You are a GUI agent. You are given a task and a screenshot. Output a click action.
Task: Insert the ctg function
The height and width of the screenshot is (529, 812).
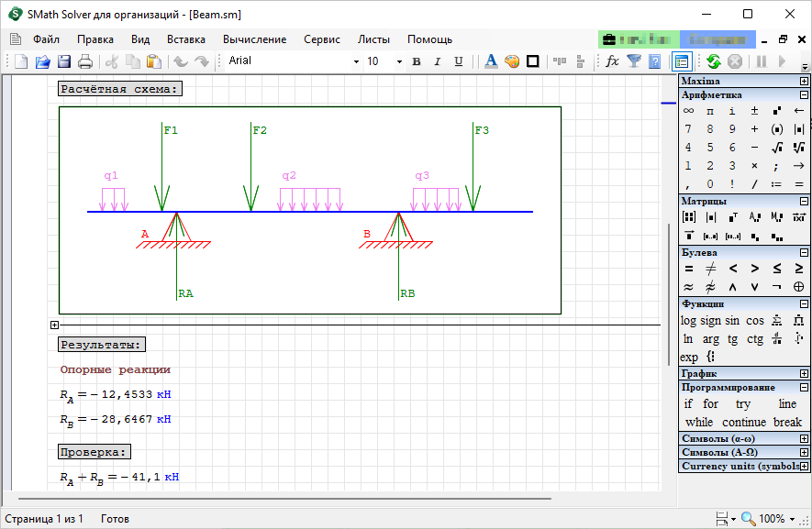point(754,339)
